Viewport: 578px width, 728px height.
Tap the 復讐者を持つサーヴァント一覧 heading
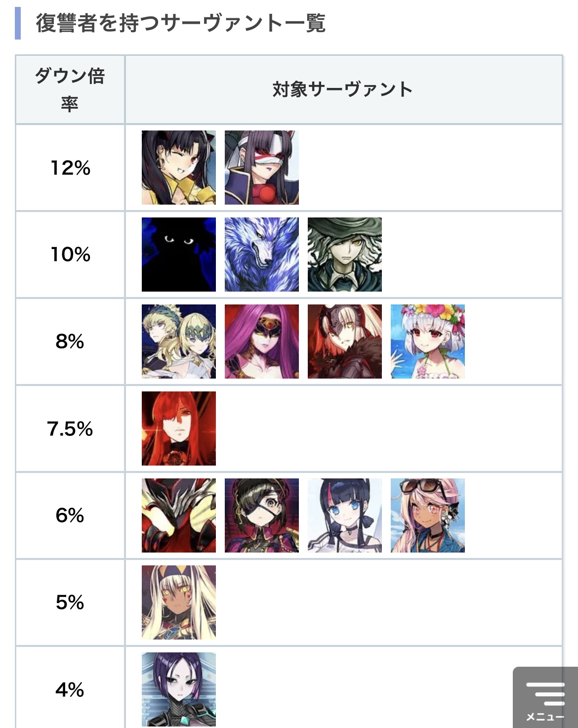[x=181, y=23]
